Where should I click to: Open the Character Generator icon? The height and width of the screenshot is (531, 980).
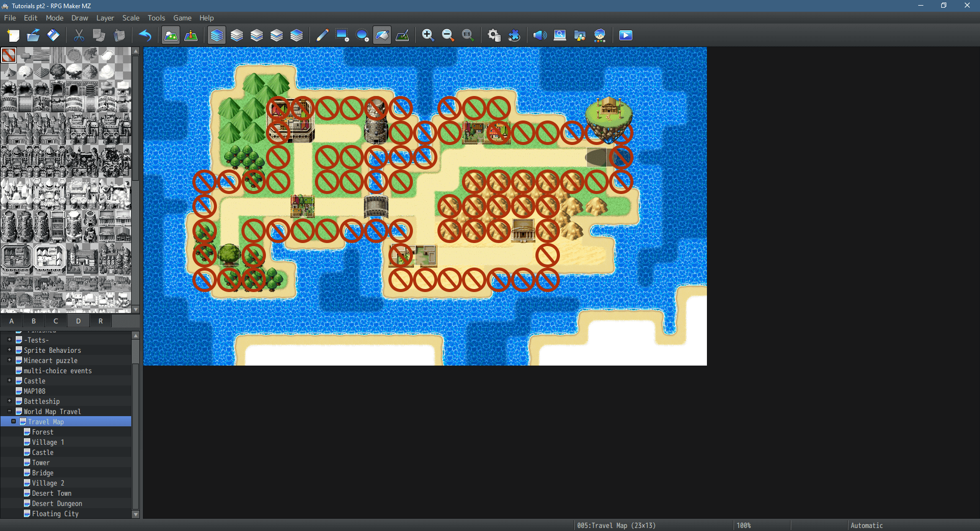coord(600,35)
